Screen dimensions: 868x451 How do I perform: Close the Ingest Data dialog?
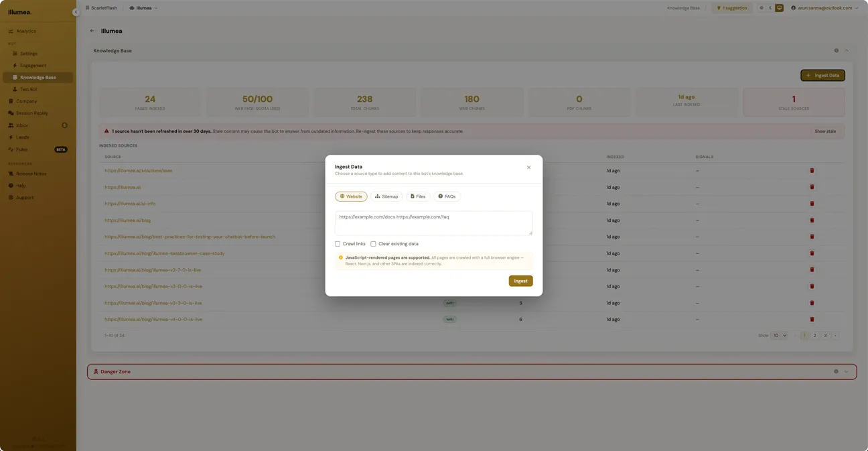pyautogui.click(x=528, y=168)
